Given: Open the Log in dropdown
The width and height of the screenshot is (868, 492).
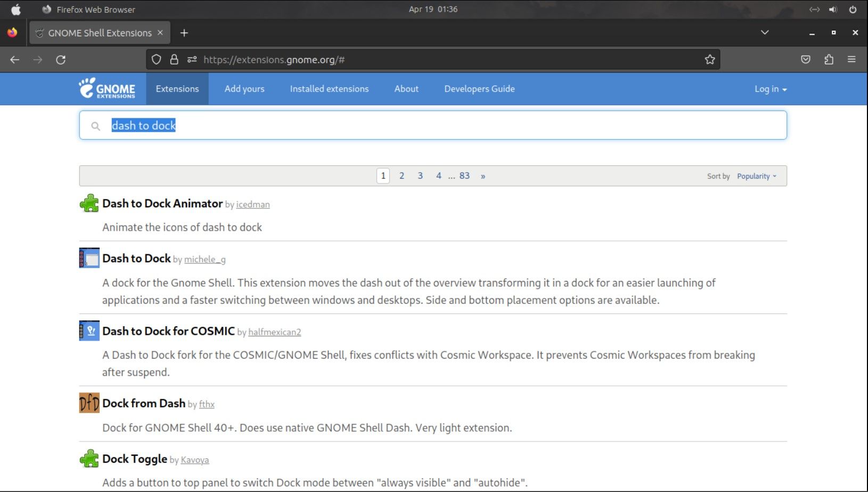Looking at the screenshot, I should (x=770, y=89).
